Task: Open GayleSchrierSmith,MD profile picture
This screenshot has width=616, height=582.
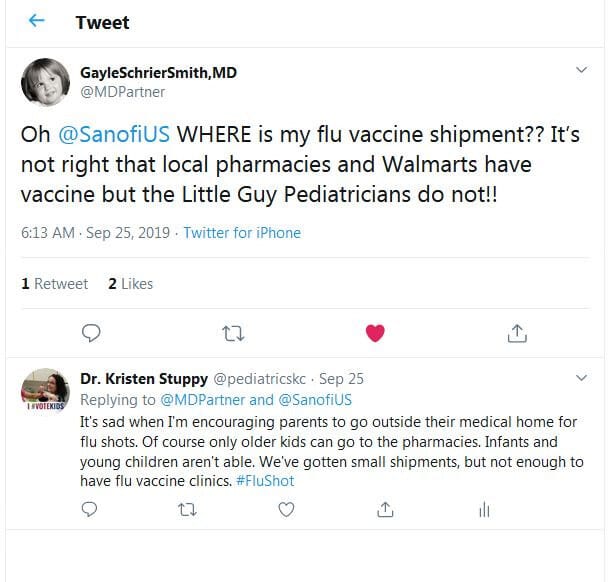Action: [45, 82]
